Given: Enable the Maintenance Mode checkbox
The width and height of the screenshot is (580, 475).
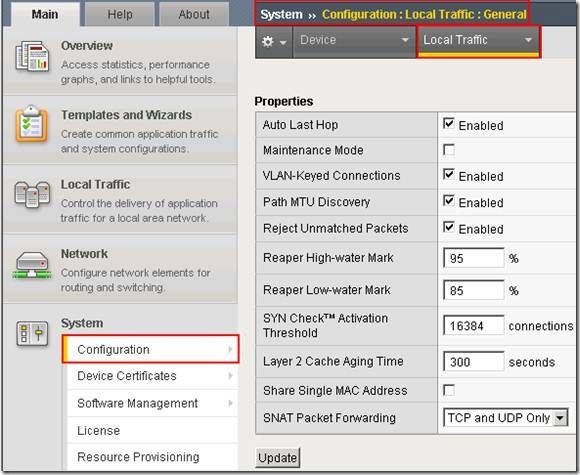Looking at the screenshot, I should click(x=449, y=150).
